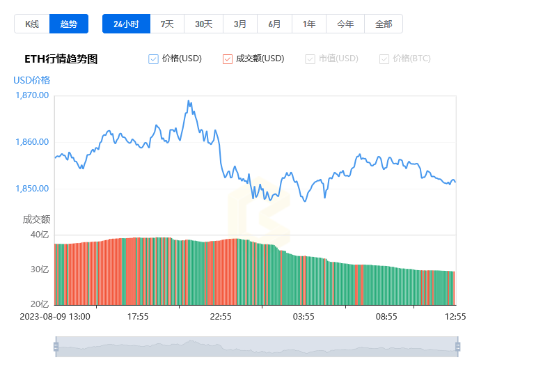The height and width of the screenshot is (392, 543).
Task: Enable the 市值(USD) checkbox
Action: [x=310, y=59]
